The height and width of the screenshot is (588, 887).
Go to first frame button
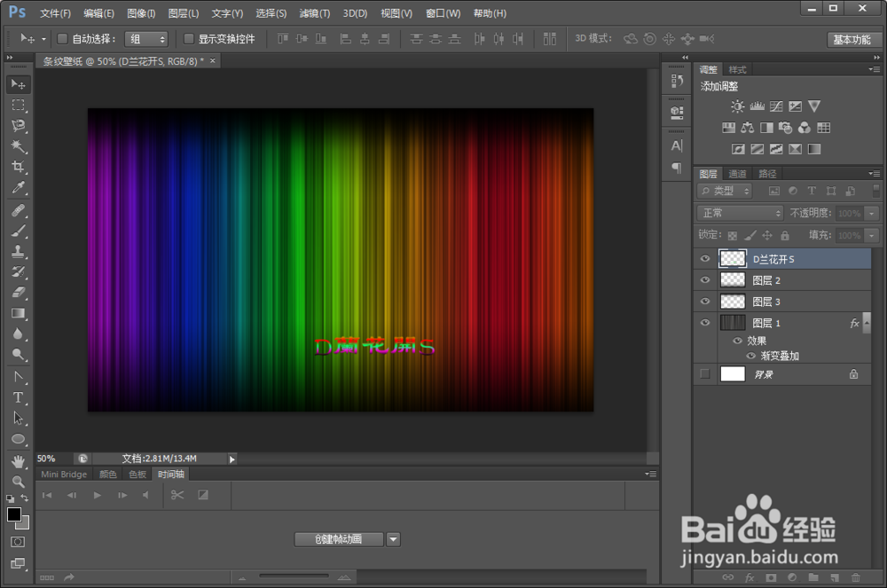tap(47, 495)
